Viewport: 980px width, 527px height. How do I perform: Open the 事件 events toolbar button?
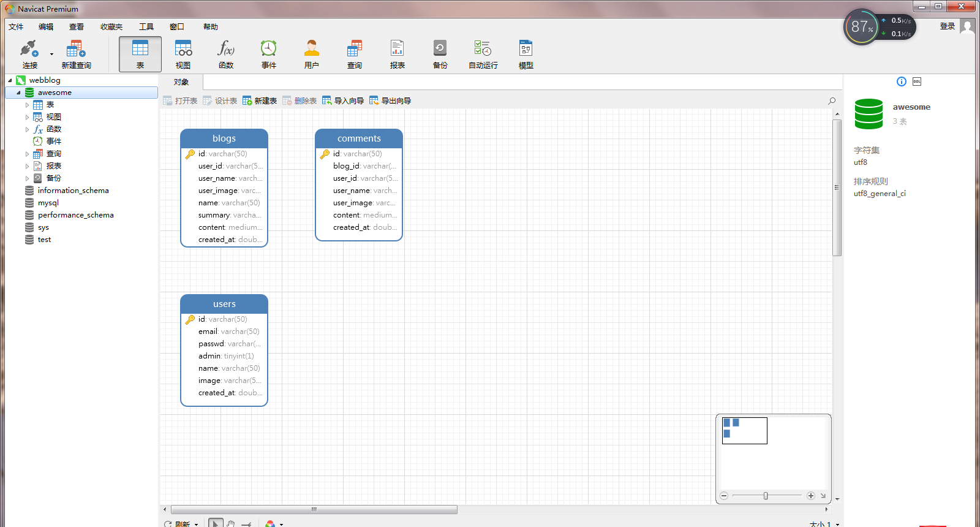[269, 54]
